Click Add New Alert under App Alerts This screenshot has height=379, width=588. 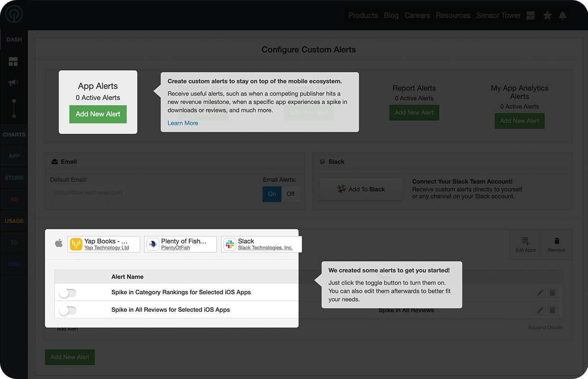pyautogui.click(x=98, y=114)
